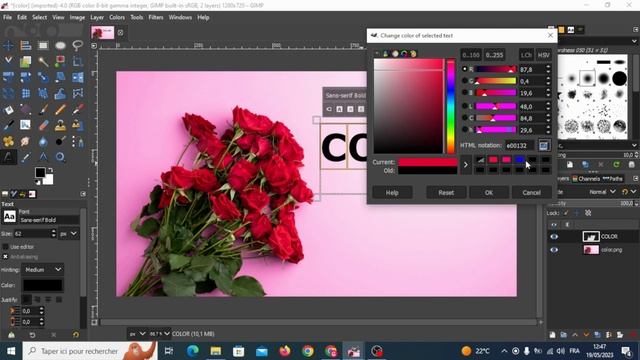Click the blue color history swatch

click(519, 160)
